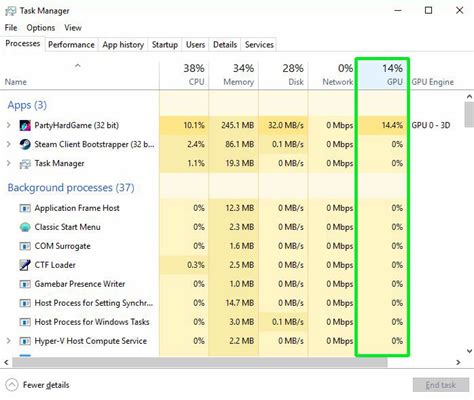Click the 32.0 MB/s disk cell
Screen dimensions: 474x400
[283, 125]
